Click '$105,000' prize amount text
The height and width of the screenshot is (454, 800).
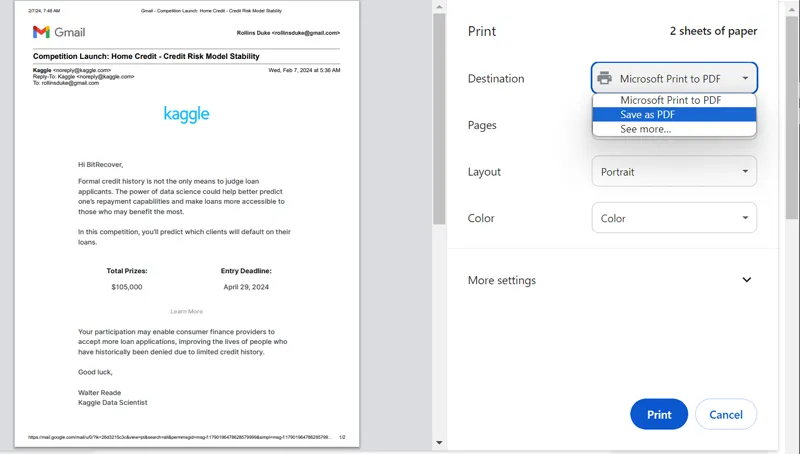point(127,287)
